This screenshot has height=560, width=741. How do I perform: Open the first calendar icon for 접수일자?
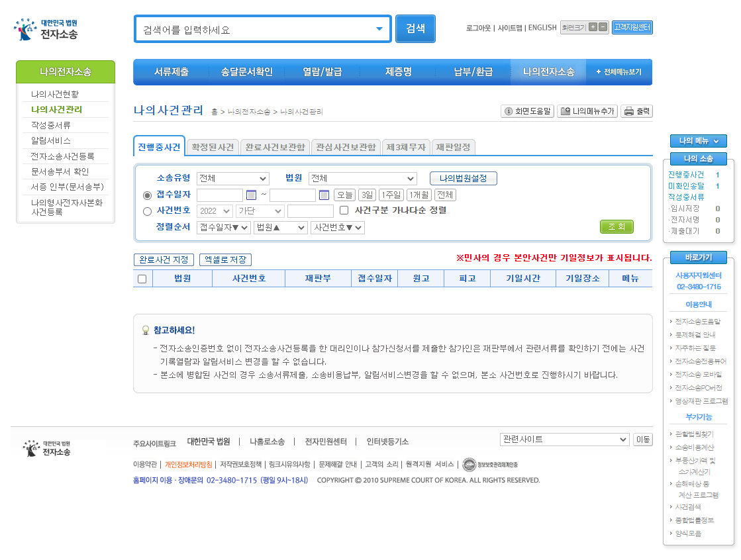pos(252,195)
